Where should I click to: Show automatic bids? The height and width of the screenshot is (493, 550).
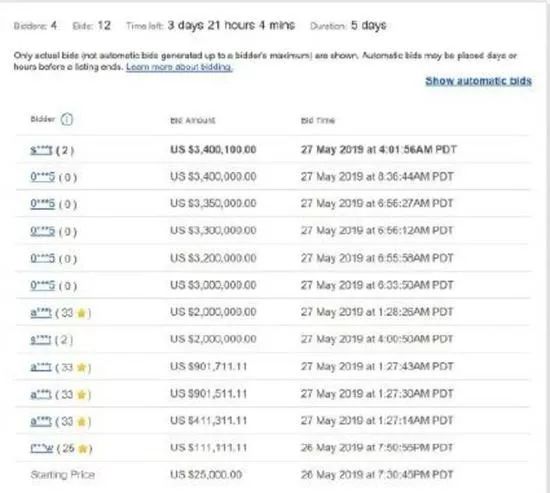tap(478, 81)
